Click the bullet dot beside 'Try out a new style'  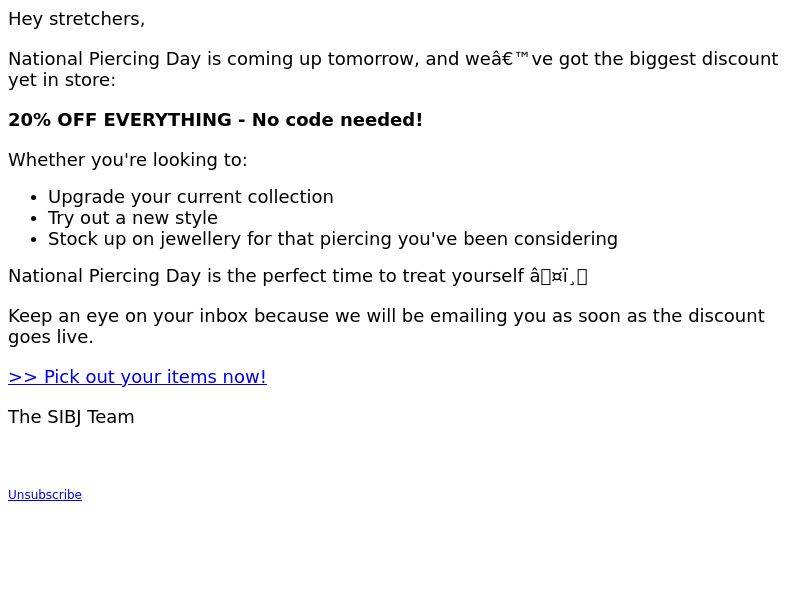coord(34,219)
